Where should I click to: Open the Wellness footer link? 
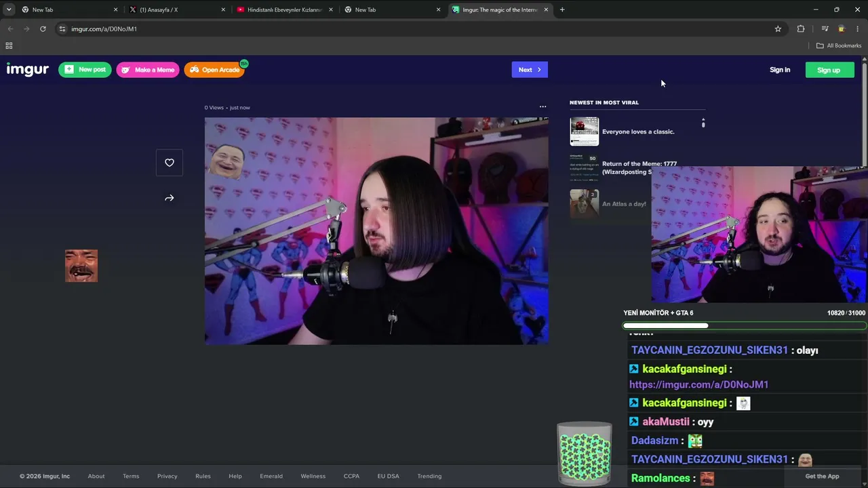pos(313,476)
